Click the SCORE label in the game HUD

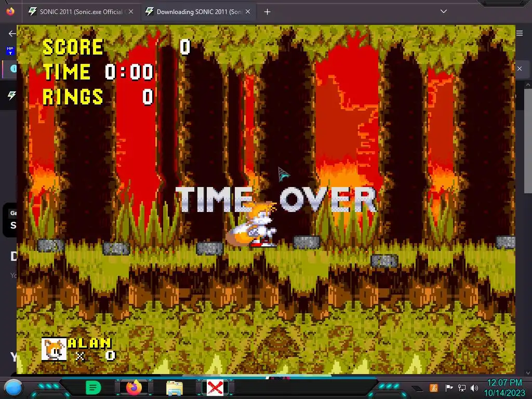pyautogui.click(x=73, y=47)
